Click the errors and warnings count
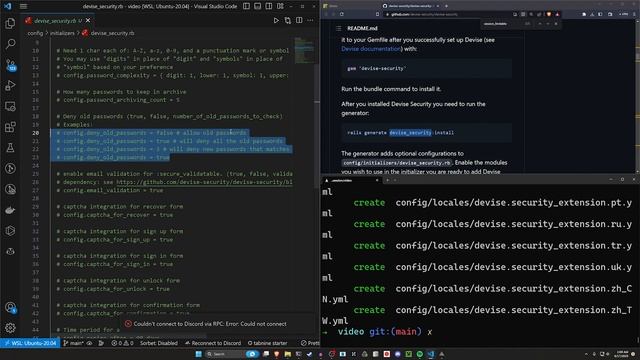This screenshot has height=360, width=640. tap(122, 343)
